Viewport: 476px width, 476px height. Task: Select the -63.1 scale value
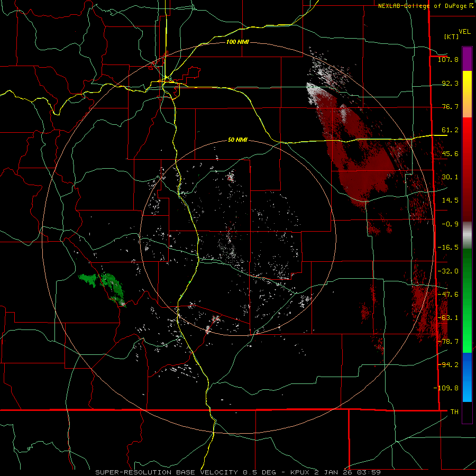(448, 318)
